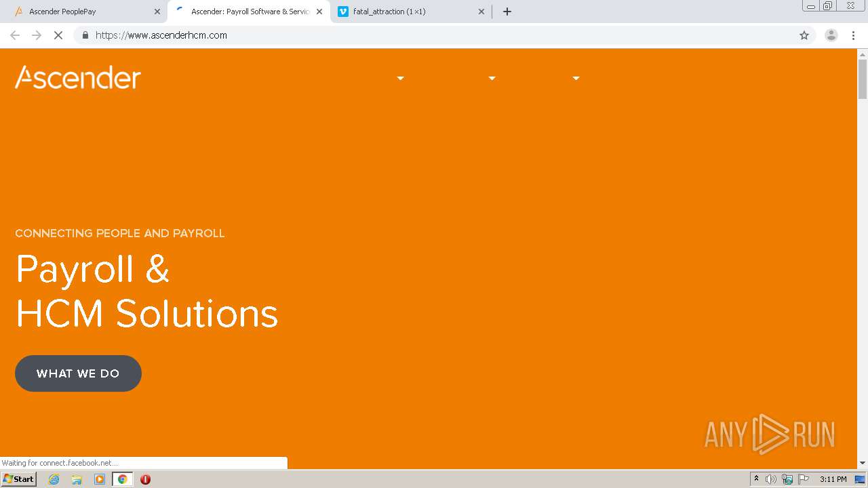Select the Chrome taskbar icon
Viewport: 868px width, 488px height.
click(122, 479)
